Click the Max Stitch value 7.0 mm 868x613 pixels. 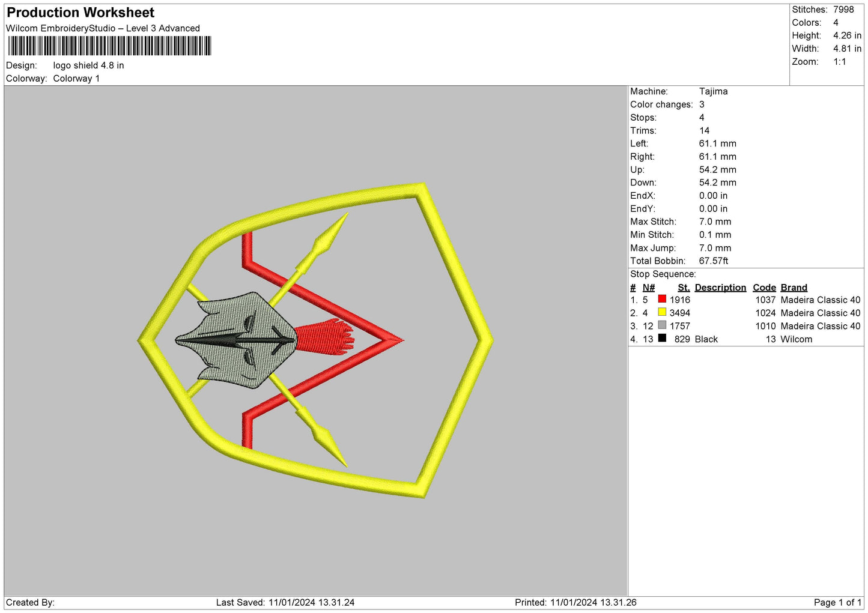coord(715,222)
